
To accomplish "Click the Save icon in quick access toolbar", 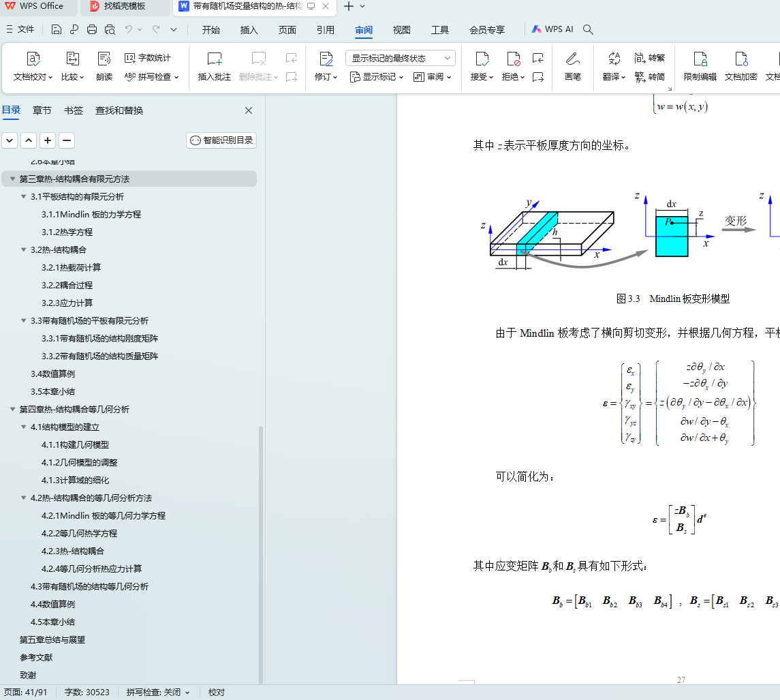I will click(x=57, y=30).
